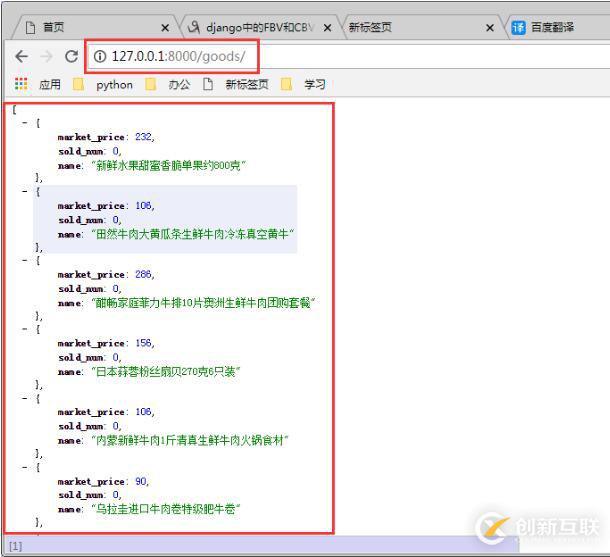Collapse the JSON object with market_price 232
This screenshot has height=557, width=610.
coord(25,123)
